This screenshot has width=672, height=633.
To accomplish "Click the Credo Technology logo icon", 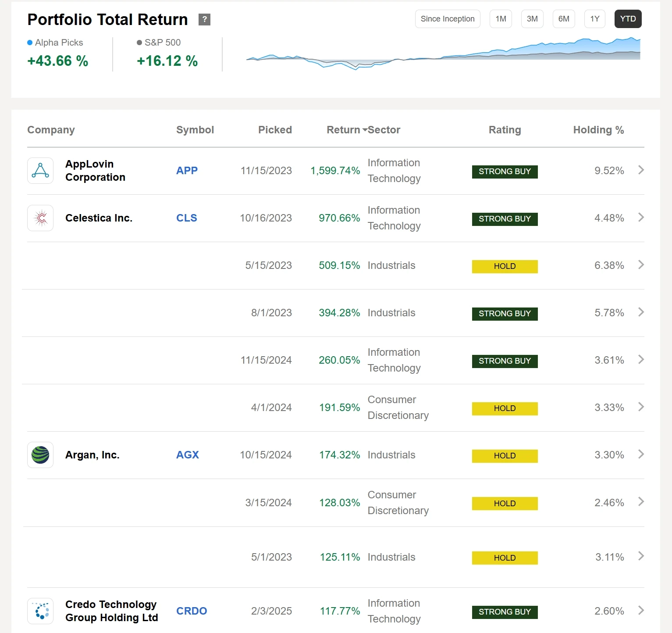I will (40, 611).
